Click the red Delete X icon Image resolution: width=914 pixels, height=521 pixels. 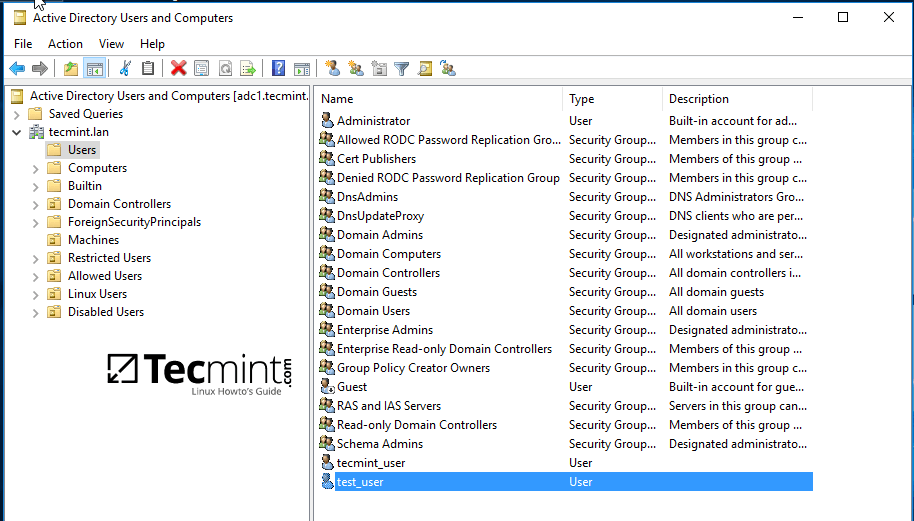[x=178, y=69]
